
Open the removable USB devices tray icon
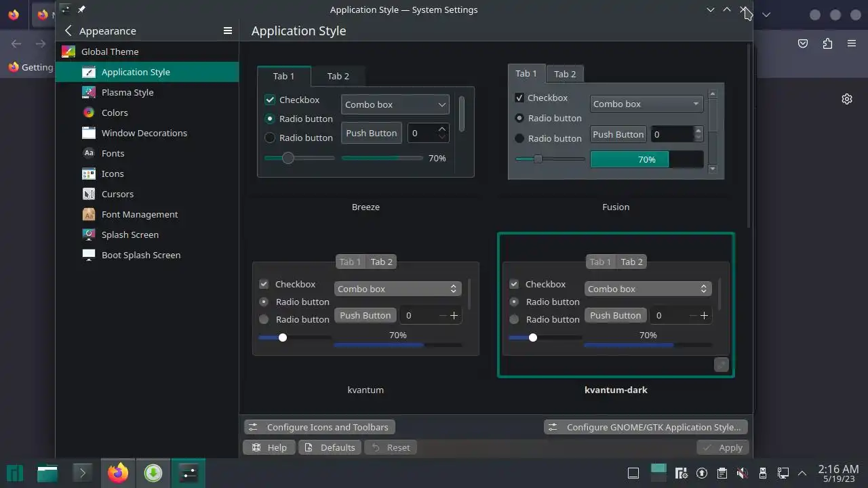[762, 473]
